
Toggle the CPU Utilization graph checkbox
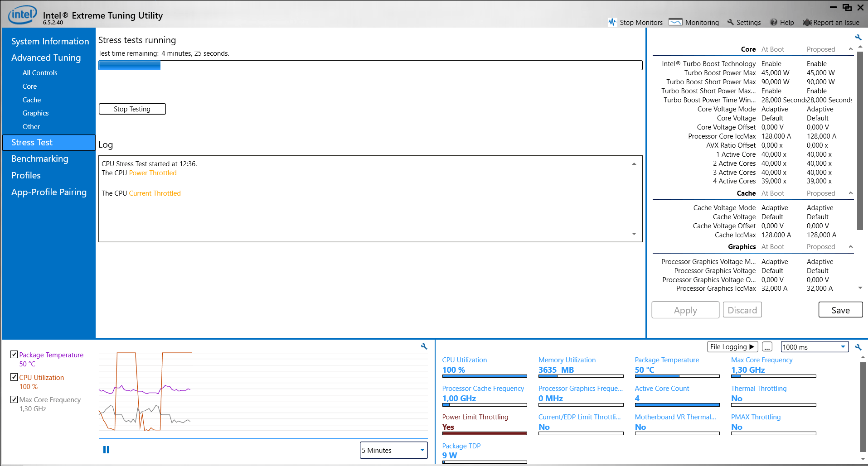pos(14,377)
